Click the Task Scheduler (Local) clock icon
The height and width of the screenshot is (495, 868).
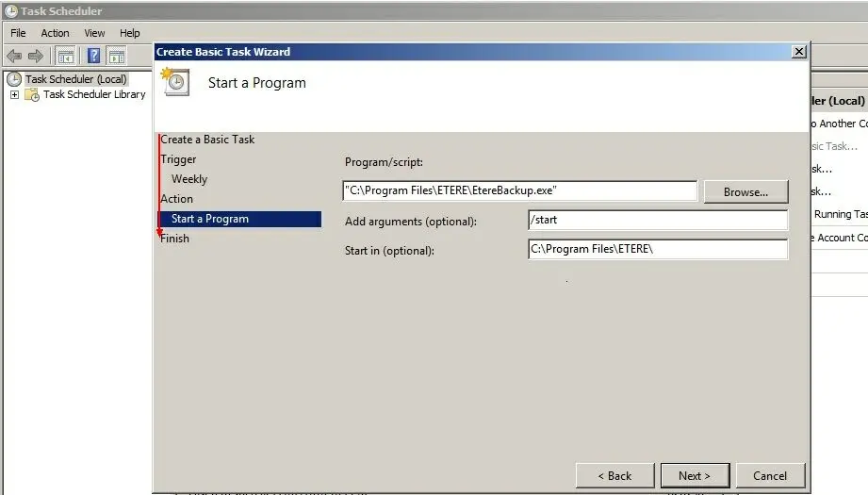[14, 79]
